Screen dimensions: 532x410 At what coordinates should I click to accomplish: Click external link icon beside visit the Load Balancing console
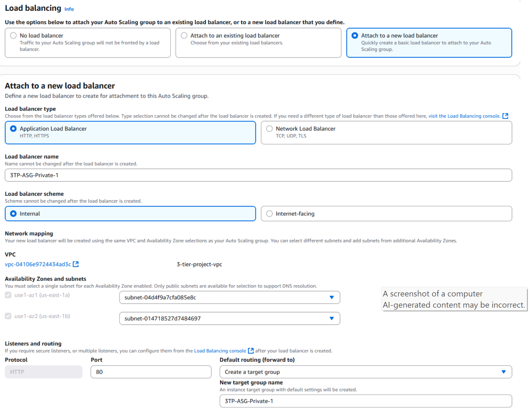tap(505, 116)
